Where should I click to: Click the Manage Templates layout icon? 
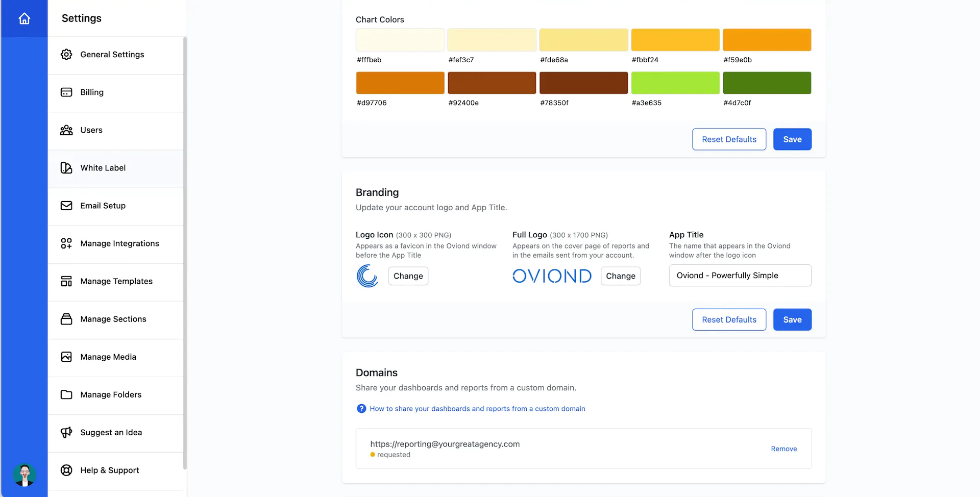pos(66,281)
